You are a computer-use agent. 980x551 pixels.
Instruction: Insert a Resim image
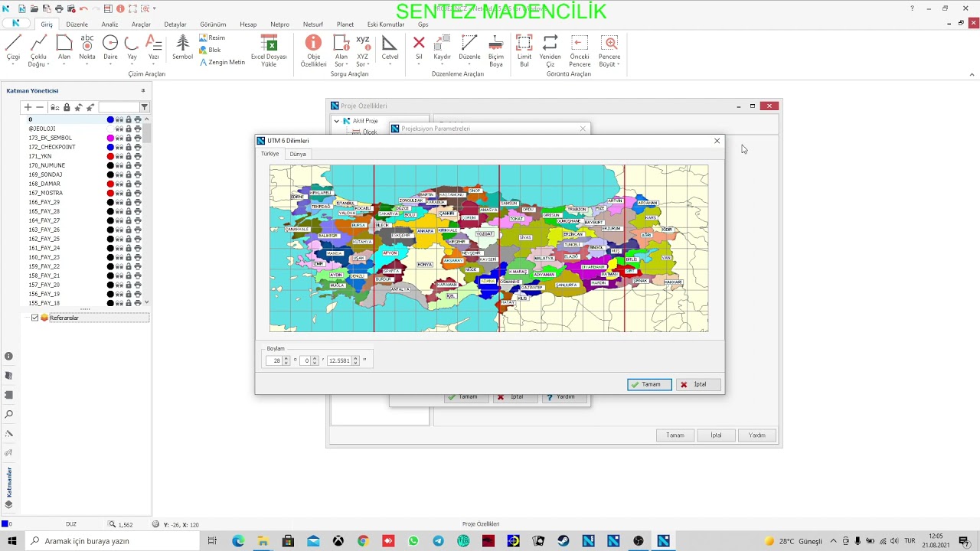(x=212, y=37)
